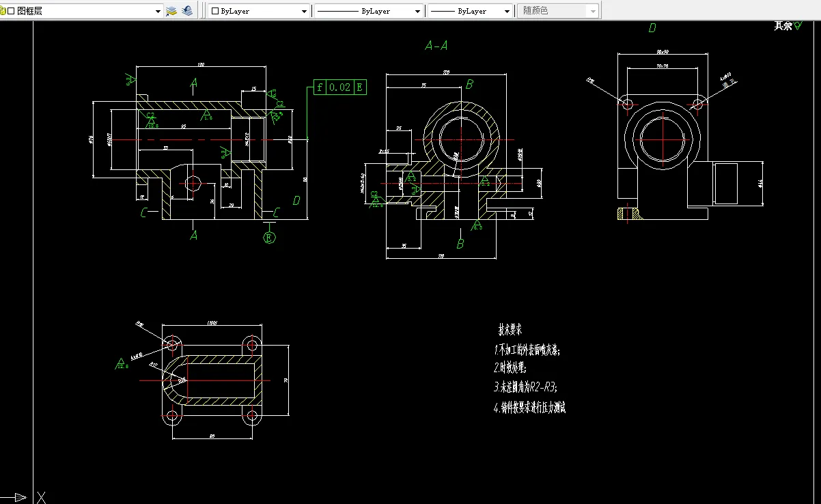Select the B label below section A-A
Image resolution: width=821 pixels, height=504 pixels.
click(x=460, y=244)
